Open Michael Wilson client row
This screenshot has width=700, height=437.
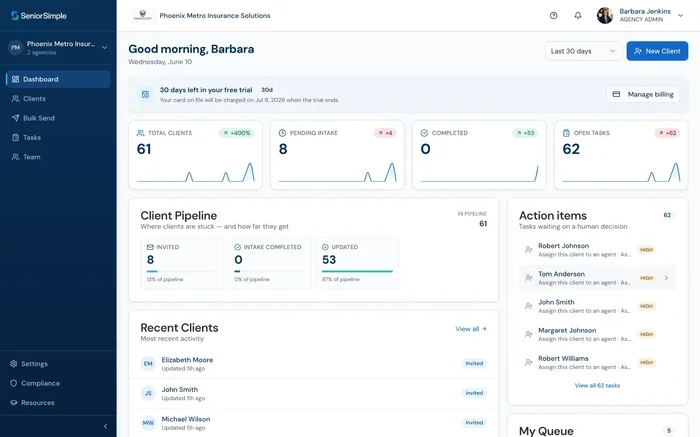313,423
